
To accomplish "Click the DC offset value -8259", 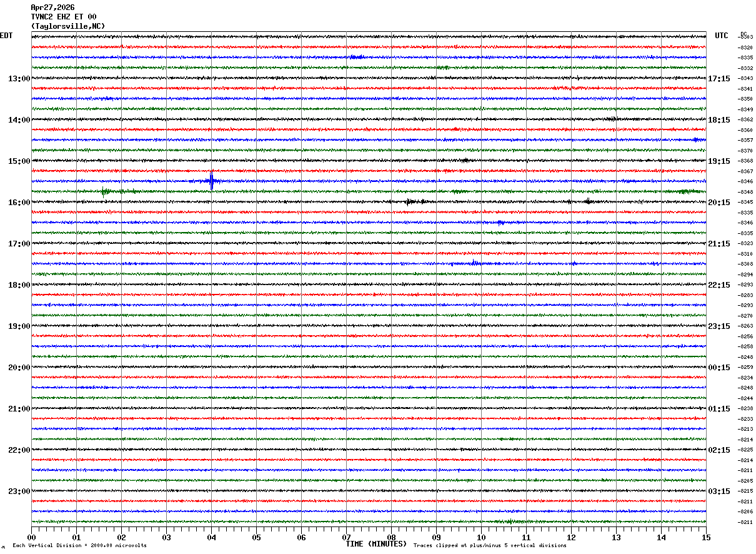I will click(746, 367).
